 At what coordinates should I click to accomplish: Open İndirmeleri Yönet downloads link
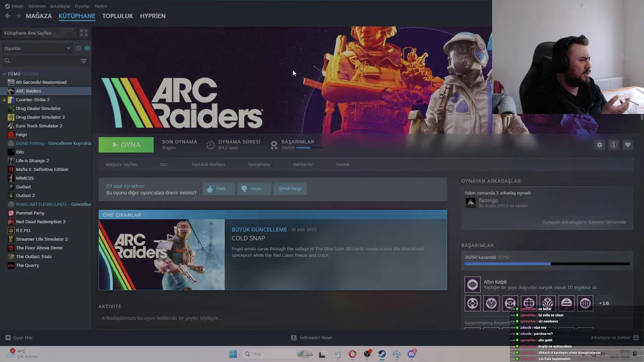click(311, 338)
